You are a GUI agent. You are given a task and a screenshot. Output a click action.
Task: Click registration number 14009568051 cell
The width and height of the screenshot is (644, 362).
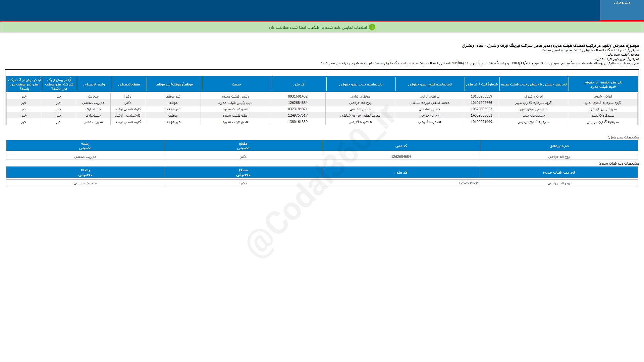coord(481,116)
